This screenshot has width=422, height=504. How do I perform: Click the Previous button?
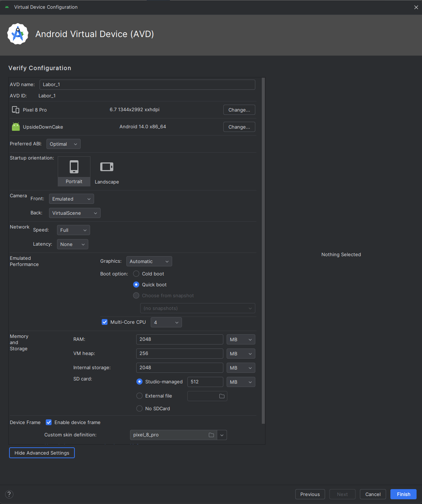[310, 494]
